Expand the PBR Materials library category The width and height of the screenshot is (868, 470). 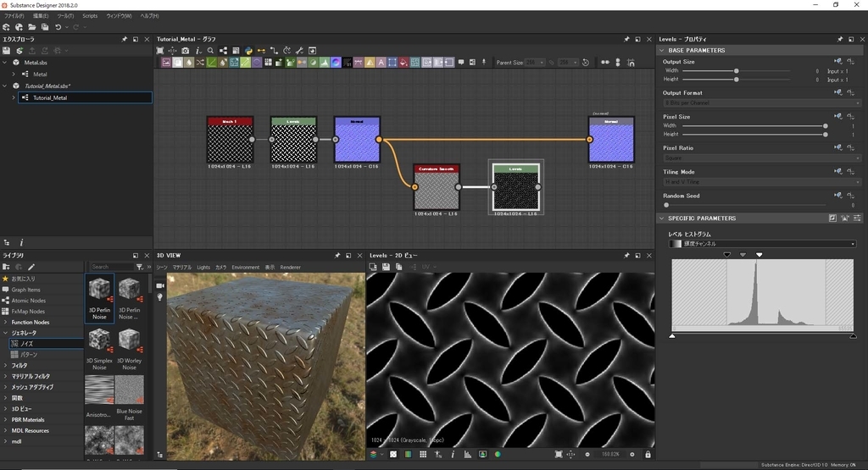(x=6, y=419)
